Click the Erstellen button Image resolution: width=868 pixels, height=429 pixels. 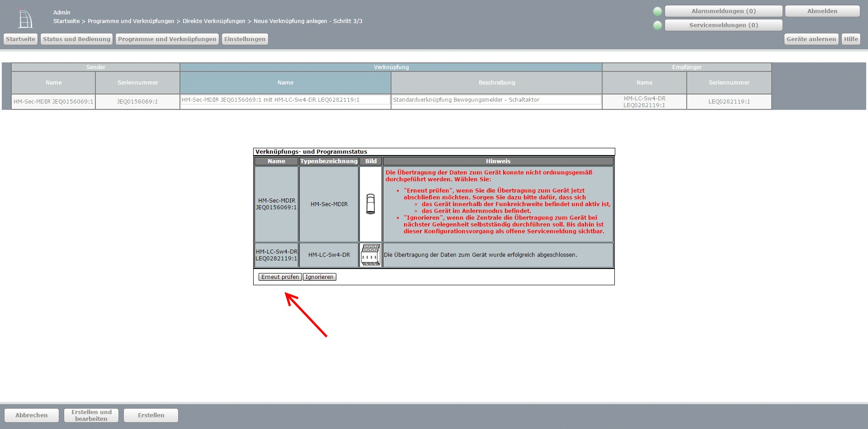(x=151, y=415)
